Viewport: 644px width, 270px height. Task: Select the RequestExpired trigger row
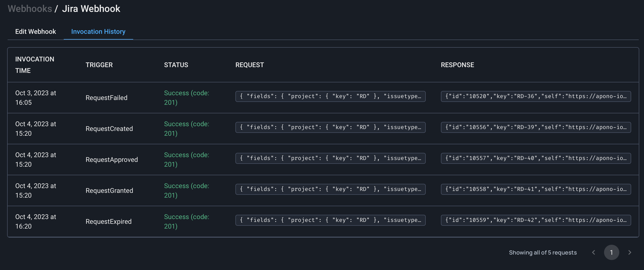point(108,221)
